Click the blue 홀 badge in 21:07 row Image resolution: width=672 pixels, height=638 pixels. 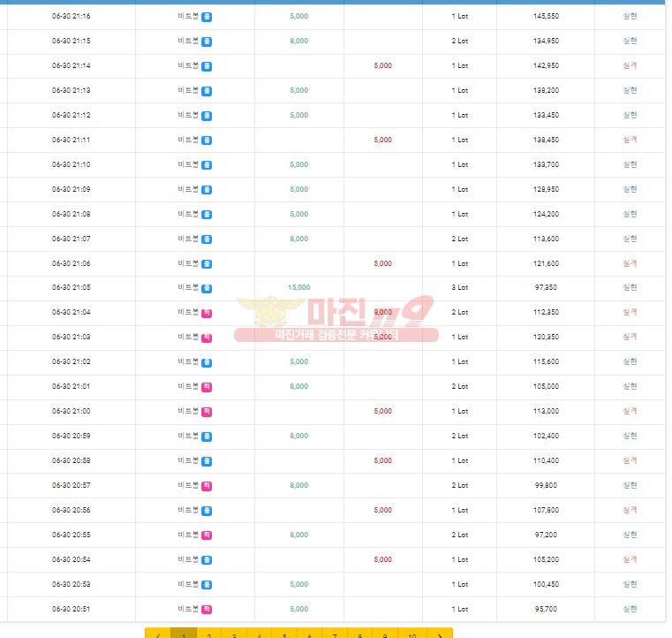click(x=207, y=239)
